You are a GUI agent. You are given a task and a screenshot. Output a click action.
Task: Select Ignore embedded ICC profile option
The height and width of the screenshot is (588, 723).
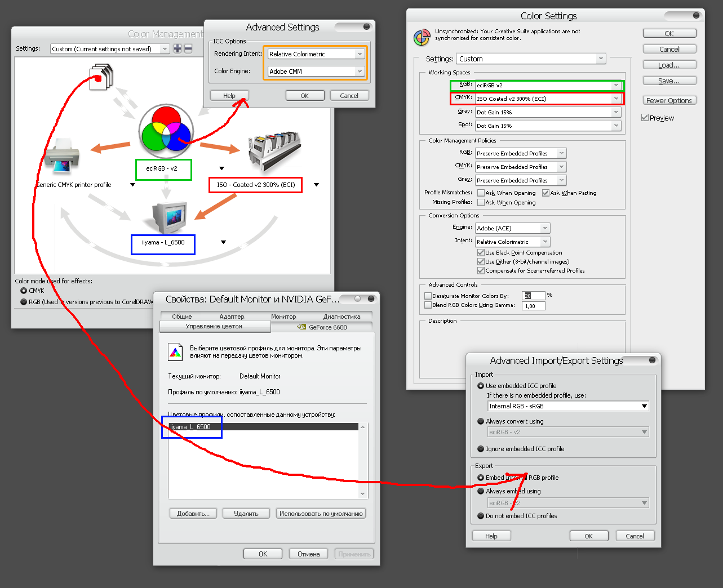click(x=481, y=449)
